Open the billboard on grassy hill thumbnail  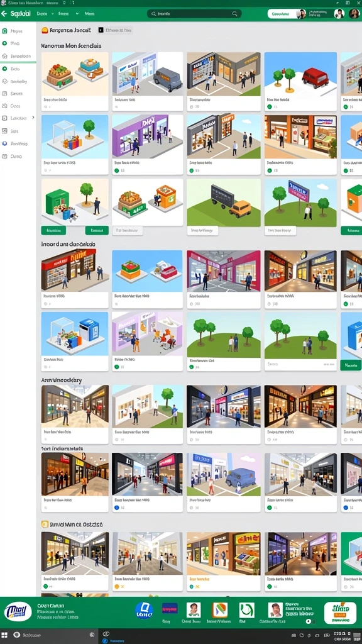pyautogui.click(x=300, y=203)
